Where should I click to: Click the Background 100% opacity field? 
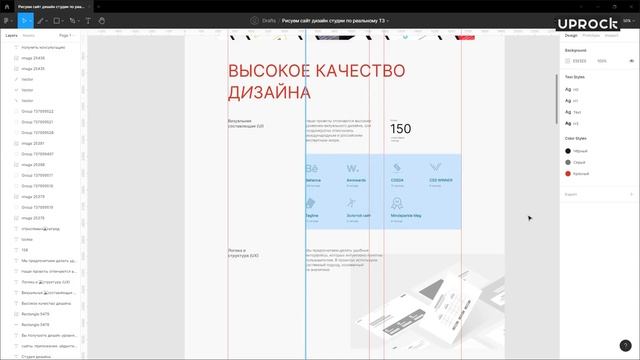602,61
